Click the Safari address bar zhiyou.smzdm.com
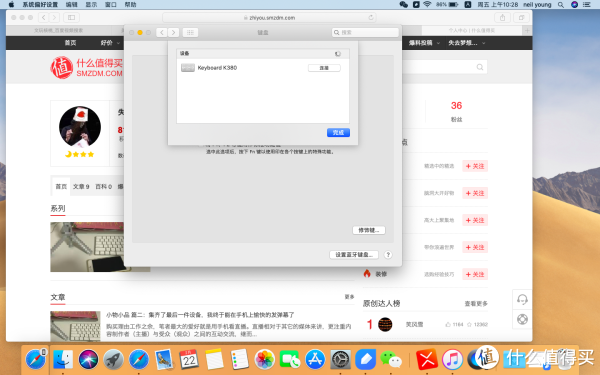 click(269, 18)
